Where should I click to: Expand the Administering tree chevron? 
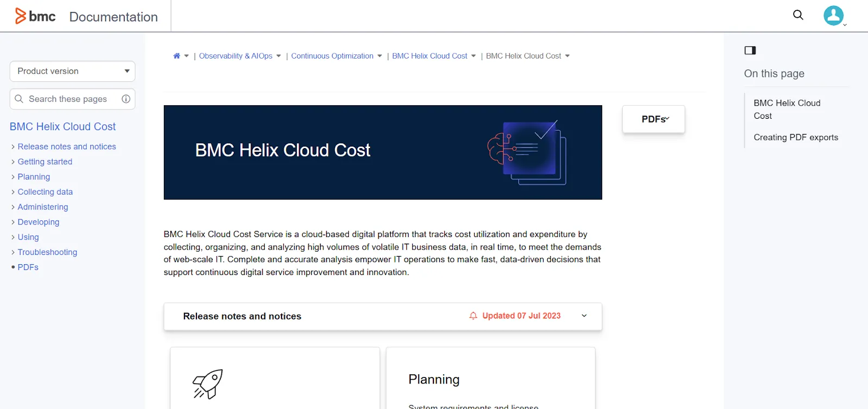click(13, 207)
